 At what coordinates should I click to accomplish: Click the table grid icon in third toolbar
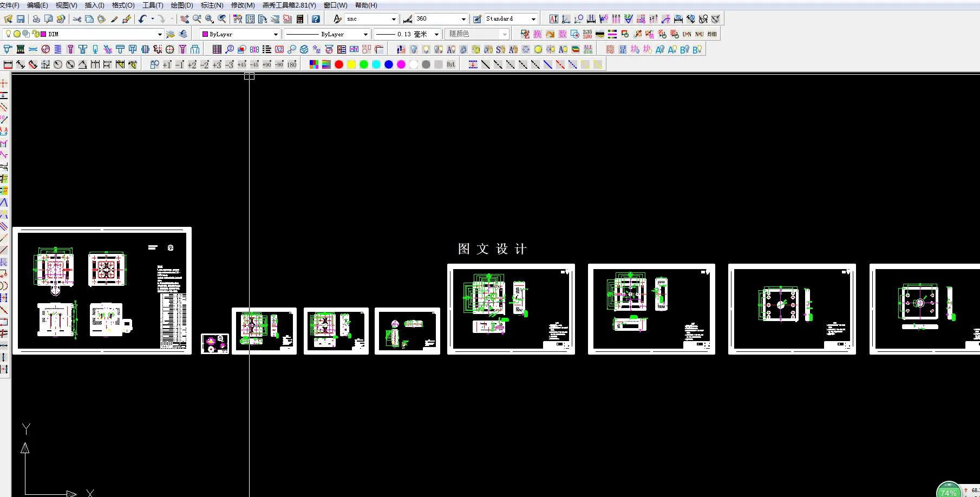point(217,49)
